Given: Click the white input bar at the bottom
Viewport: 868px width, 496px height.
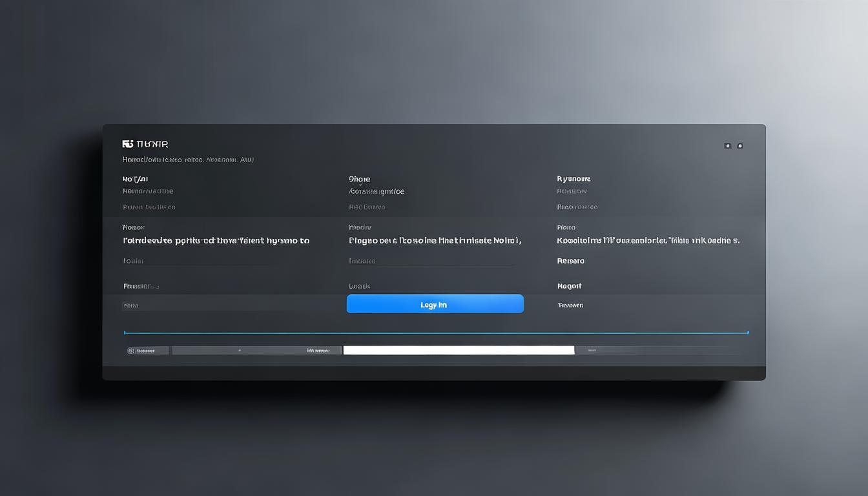Looking at the screenshot, I should 459,350.
